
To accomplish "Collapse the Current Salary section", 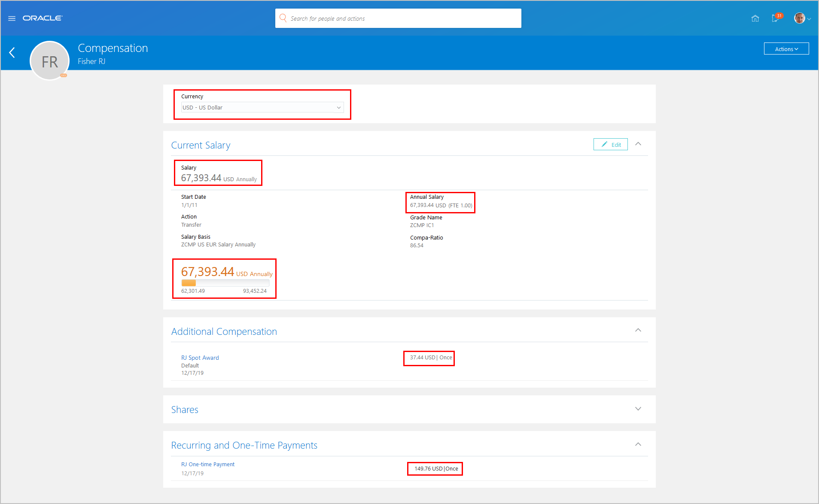I will tap(638, 144).
